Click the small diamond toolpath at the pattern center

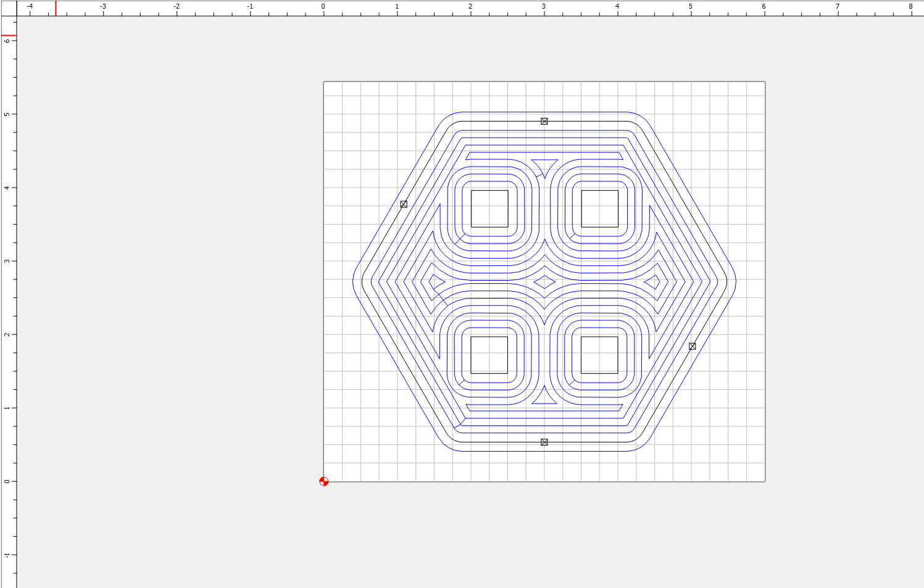click(x=544, y=282)
